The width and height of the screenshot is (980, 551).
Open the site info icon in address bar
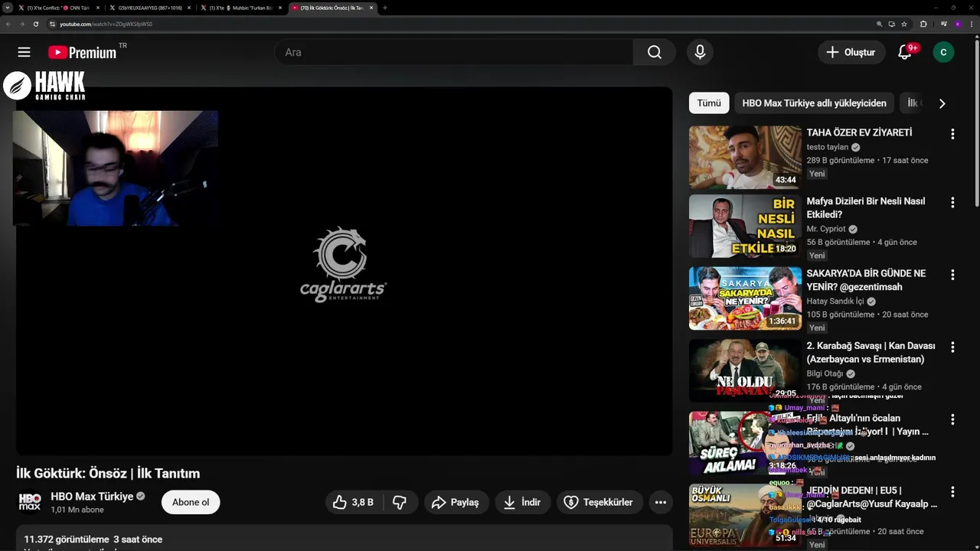(52, 24)
